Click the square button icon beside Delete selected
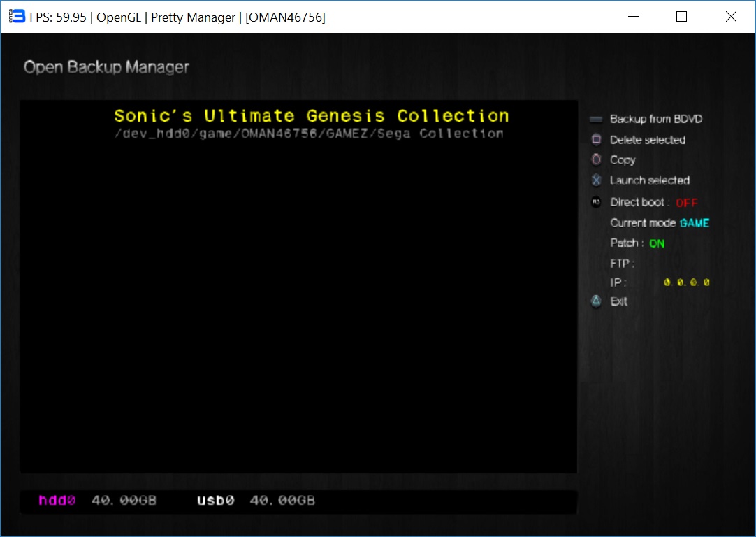The height and width of the screenshot is (537, 756). coord(597,139)
